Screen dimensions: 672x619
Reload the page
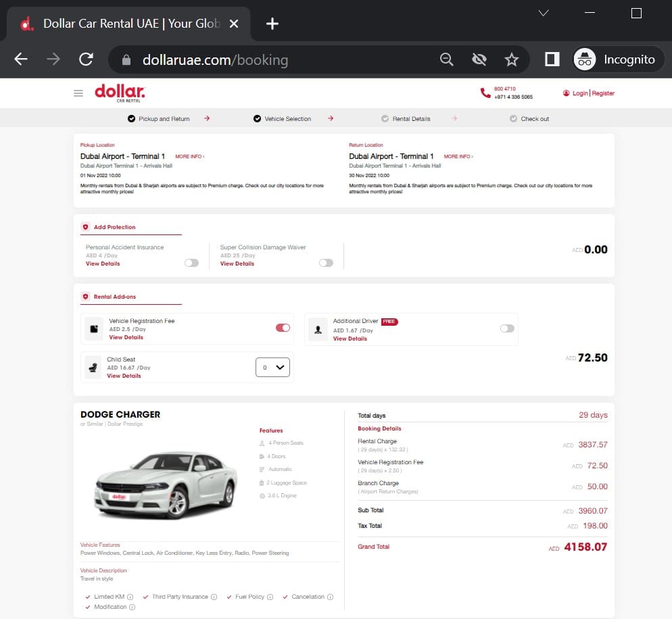(86, 59)
